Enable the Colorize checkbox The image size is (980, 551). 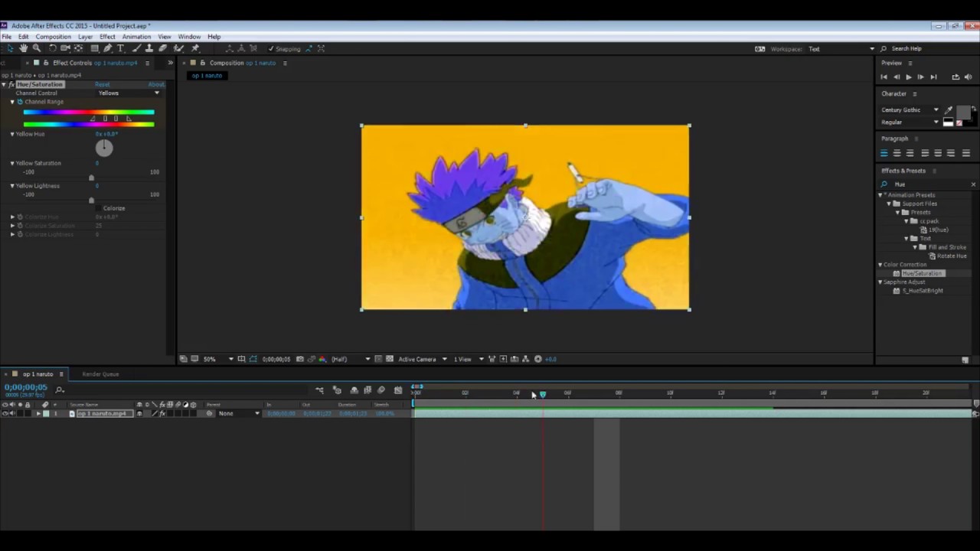(100, 208)
